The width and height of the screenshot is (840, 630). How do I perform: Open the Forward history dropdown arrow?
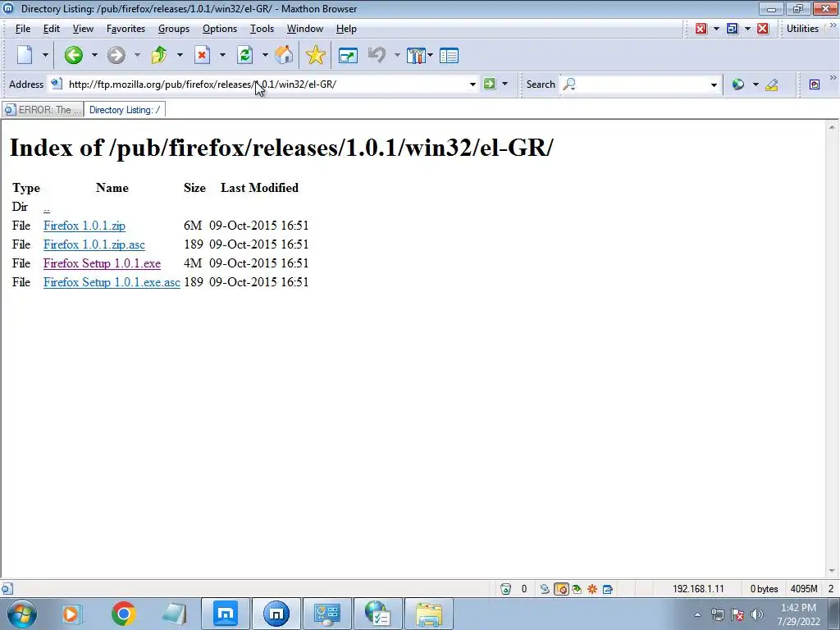[x=137, y=55]
